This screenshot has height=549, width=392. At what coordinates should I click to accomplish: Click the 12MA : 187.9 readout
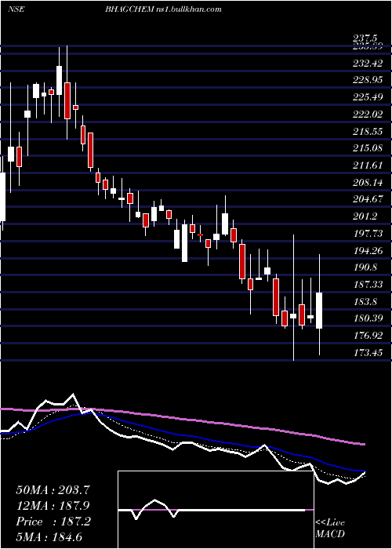[53, 506]
